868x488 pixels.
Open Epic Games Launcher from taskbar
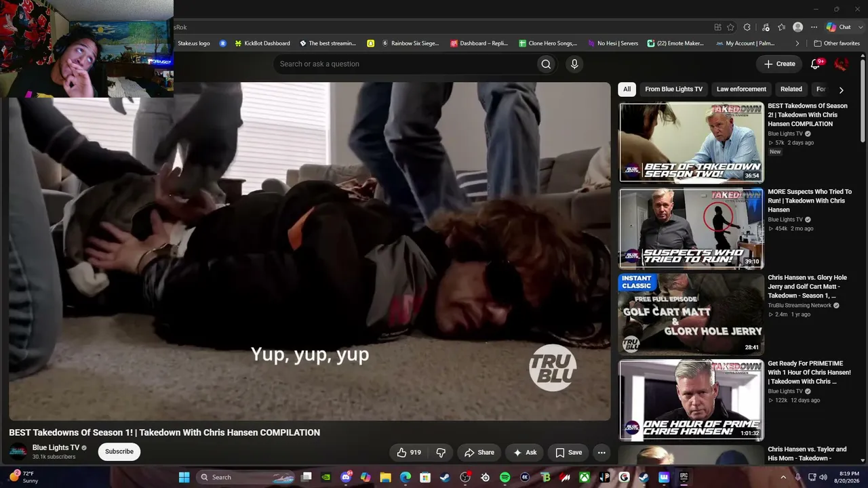click(x=684, y=477)
